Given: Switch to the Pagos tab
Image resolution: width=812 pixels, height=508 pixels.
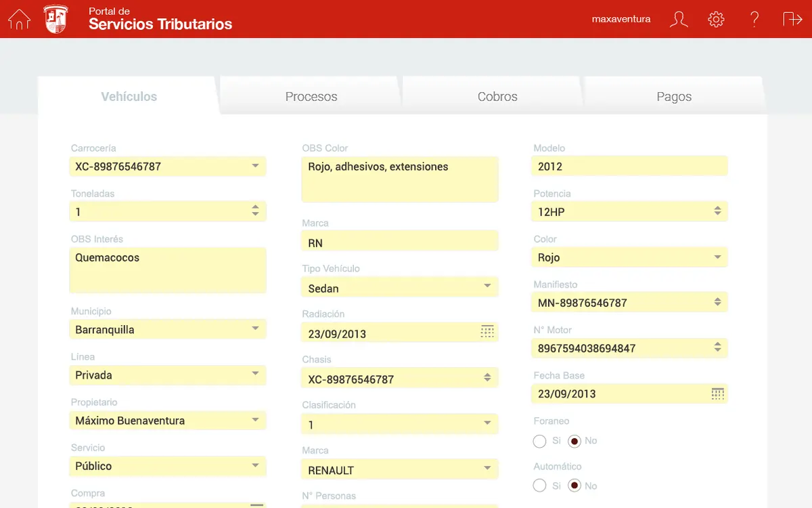Looking at the screenshot, I should [x=674, y=96].
